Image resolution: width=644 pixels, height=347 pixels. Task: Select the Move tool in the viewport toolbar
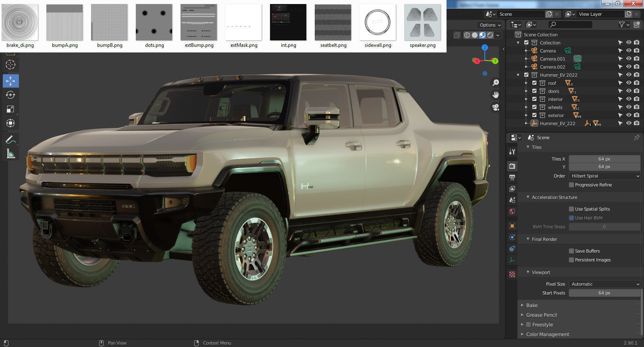10,81
